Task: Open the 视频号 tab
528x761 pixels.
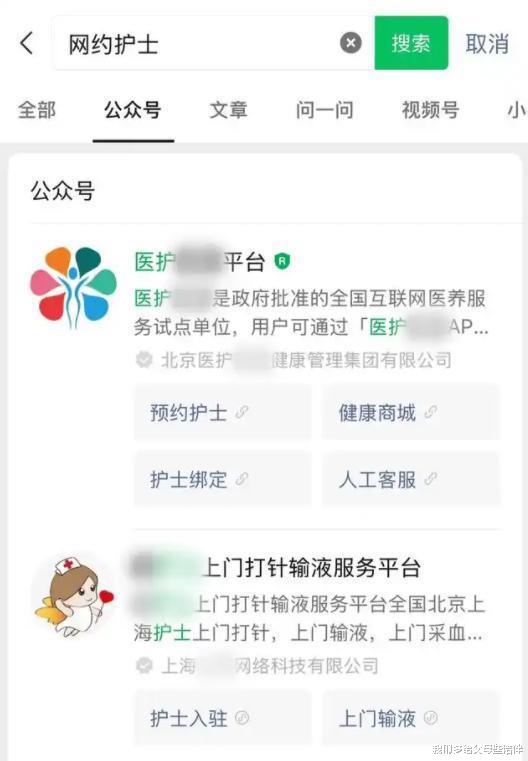Action: point(430,110)
